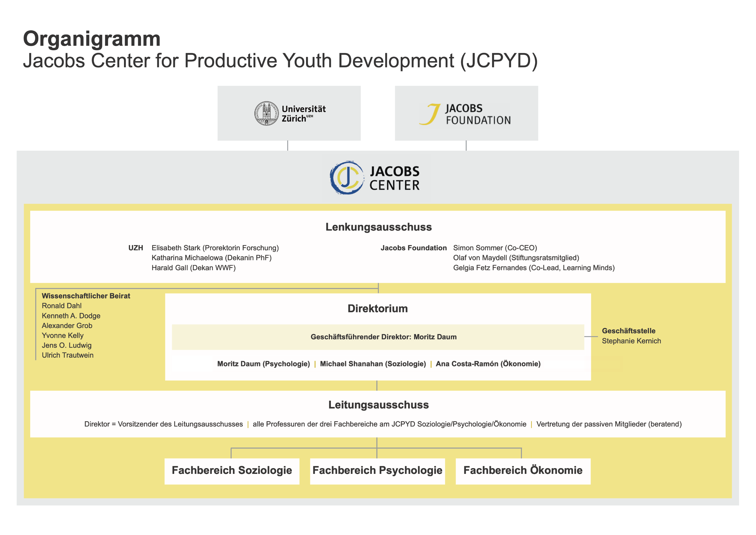The image size is (756, 535).
Task: Click the Fachbereich Ökonomie box
Action: (523, 471)
